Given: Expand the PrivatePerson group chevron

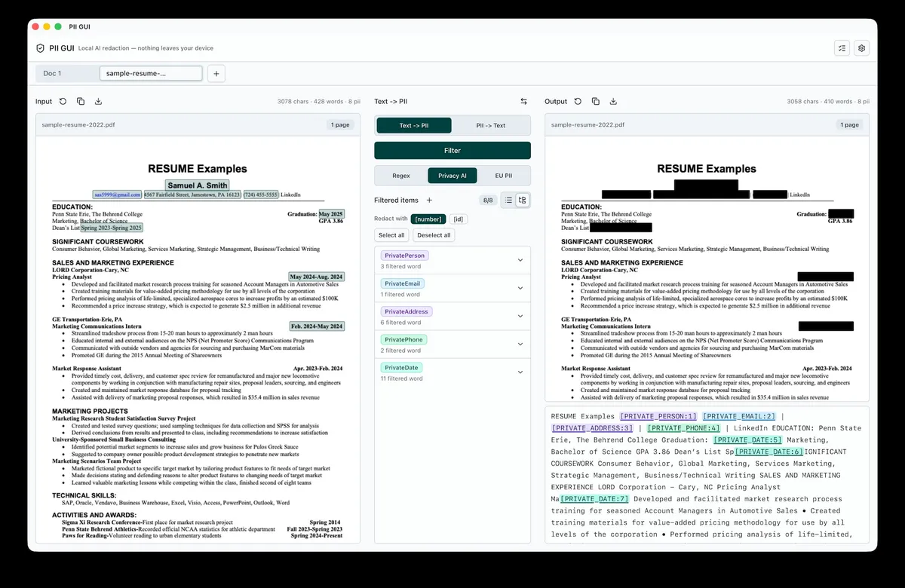Looking at the screenshot, I should (520, 260).
